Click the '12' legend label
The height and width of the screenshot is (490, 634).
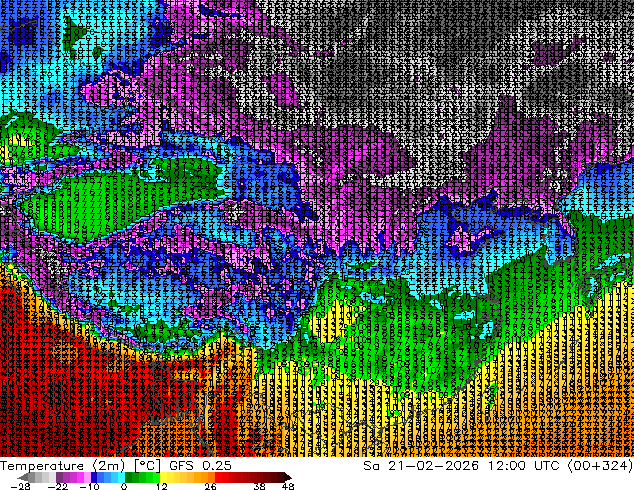coord(162,486)
